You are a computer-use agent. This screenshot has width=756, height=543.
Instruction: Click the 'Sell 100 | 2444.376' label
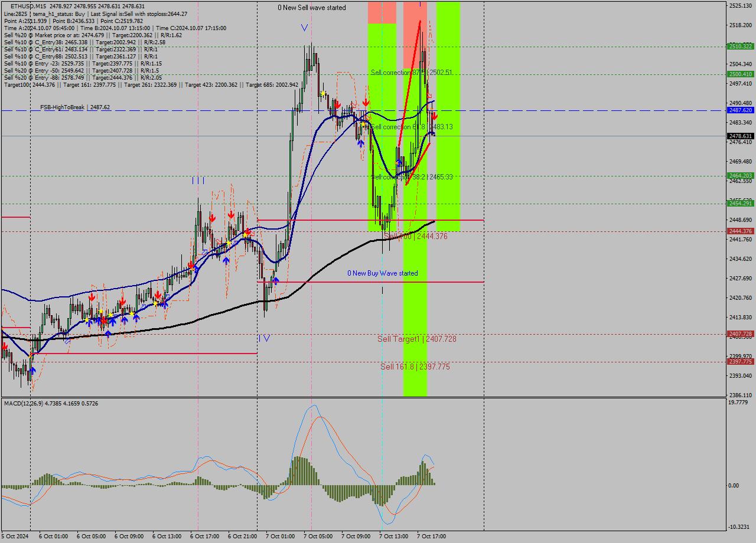tap(416, 236)
